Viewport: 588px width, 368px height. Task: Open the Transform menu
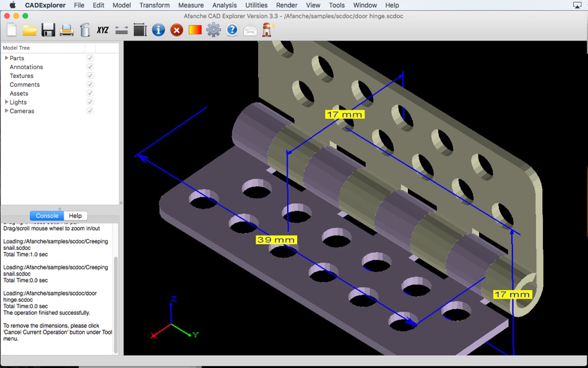(155, 5)
